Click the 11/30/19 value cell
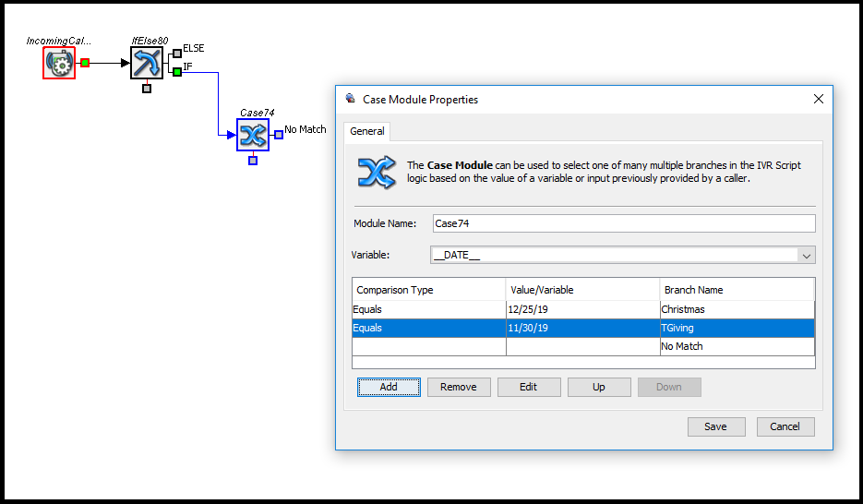Image resolution: width=863 pixels, height=504 pixels. pyautogui.click(x=582, y=328)
